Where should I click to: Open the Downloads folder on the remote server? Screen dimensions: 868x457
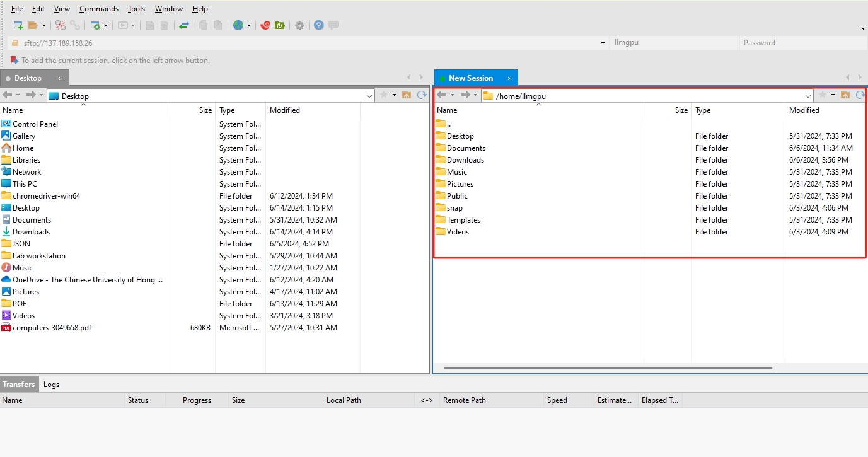point(465,159)
